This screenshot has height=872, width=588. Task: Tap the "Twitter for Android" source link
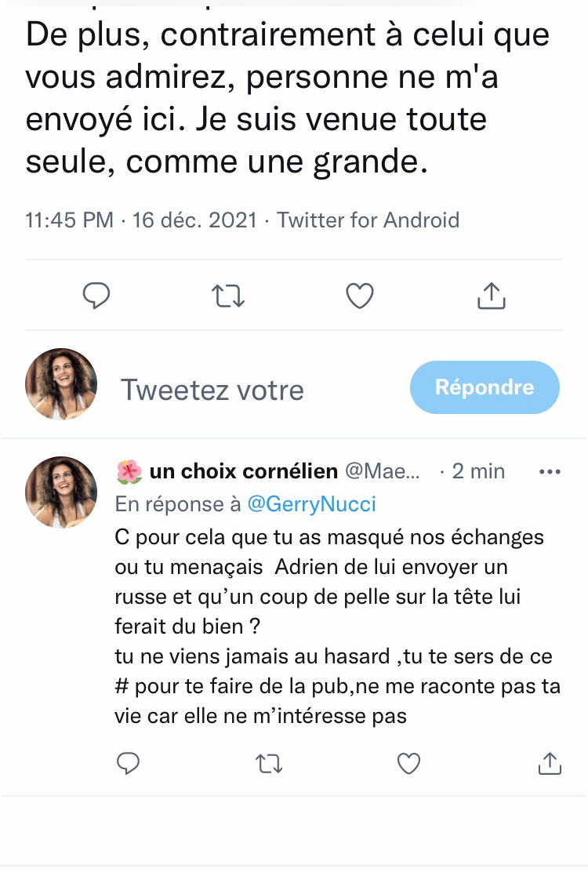click(x=368, y=220)
